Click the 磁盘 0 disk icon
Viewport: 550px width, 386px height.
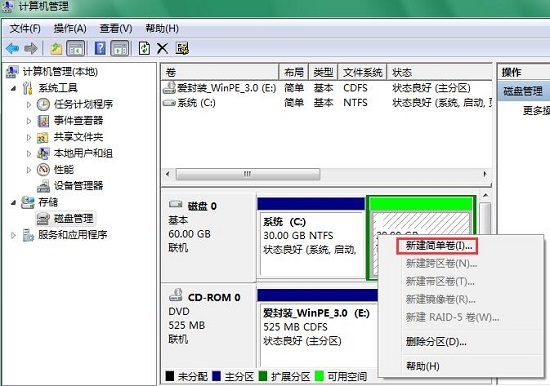pos(175,204)
